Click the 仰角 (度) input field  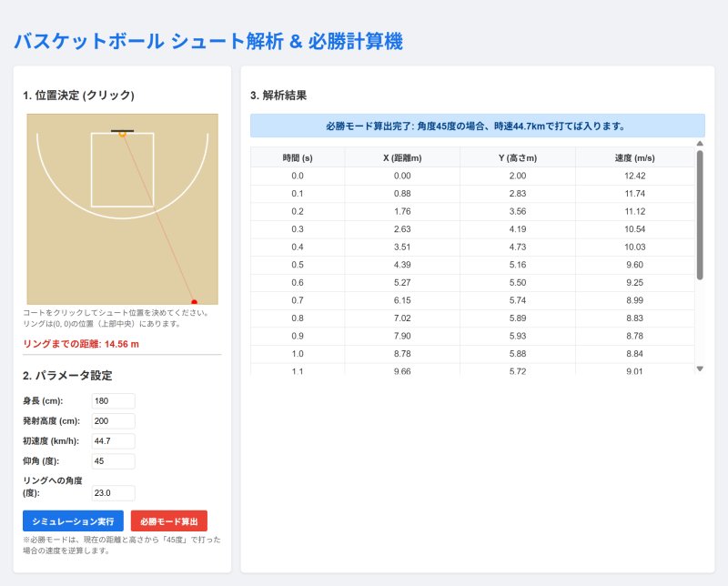pos(113,461)
